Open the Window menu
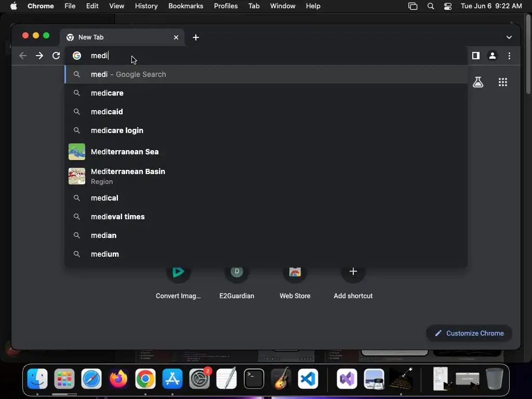Image resolution: width=532 pixels, height=399 pixels. click(283, 6)
